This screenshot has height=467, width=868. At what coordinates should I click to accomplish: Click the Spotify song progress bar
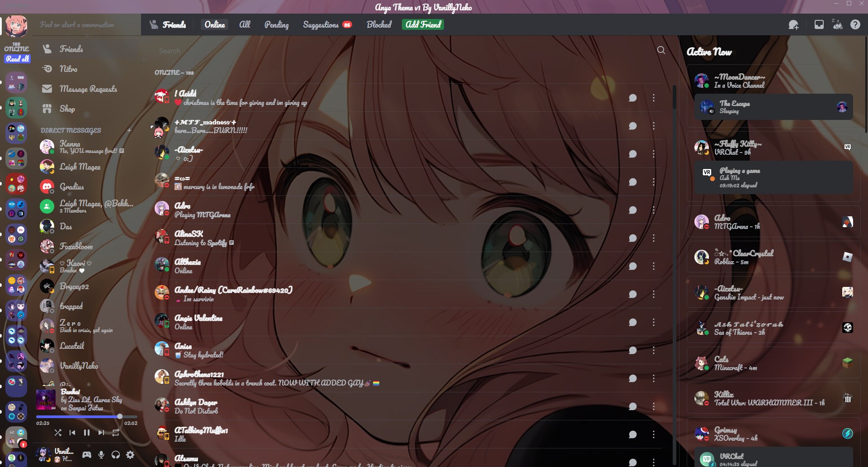[x=86, y=416]
